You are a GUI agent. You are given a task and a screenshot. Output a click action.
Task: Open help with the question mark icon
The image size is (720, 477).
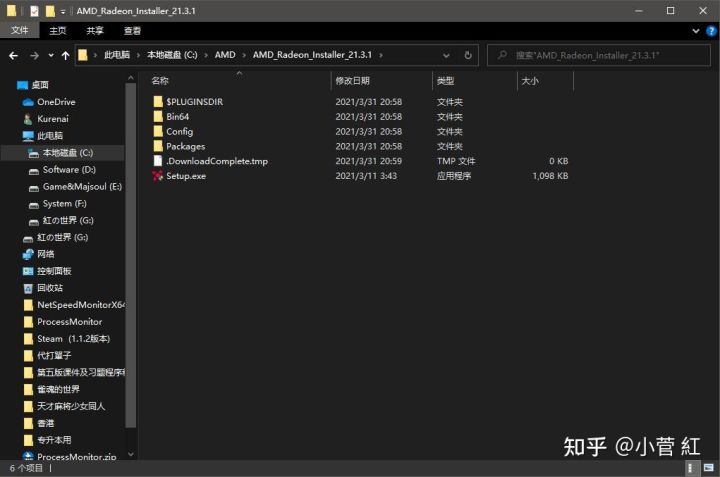[x=711, y=31]
